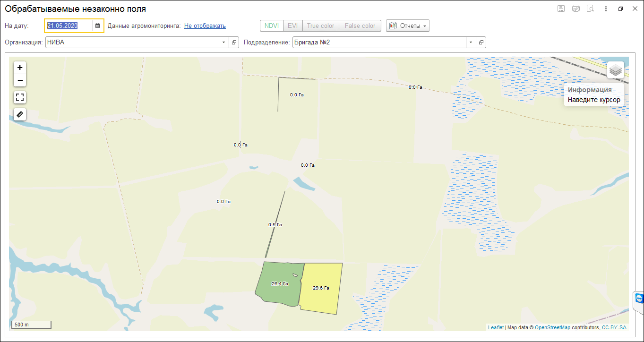Click the 500 m map scale bar
Image resolution: width=644 pixels, height=342 pixels.
(x=31, y=325)
